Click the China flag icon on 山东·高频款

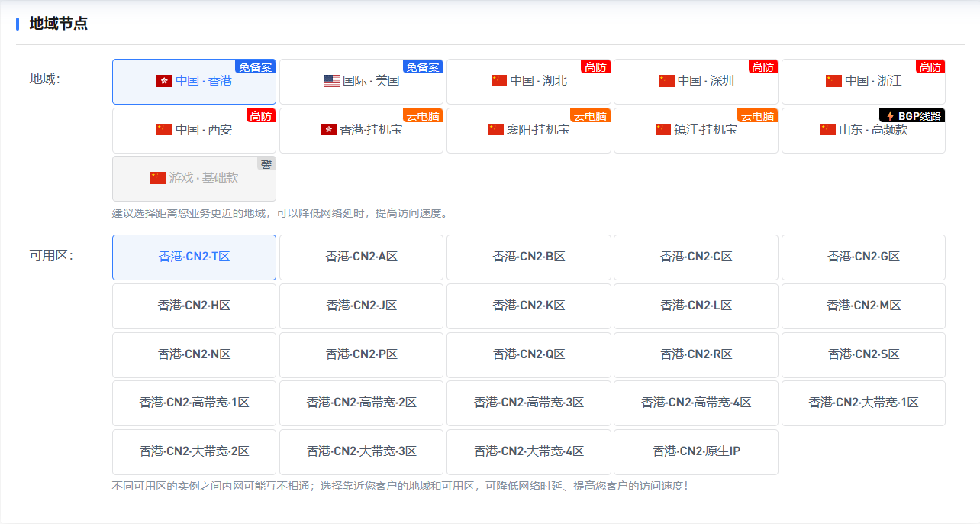(828, 130)
